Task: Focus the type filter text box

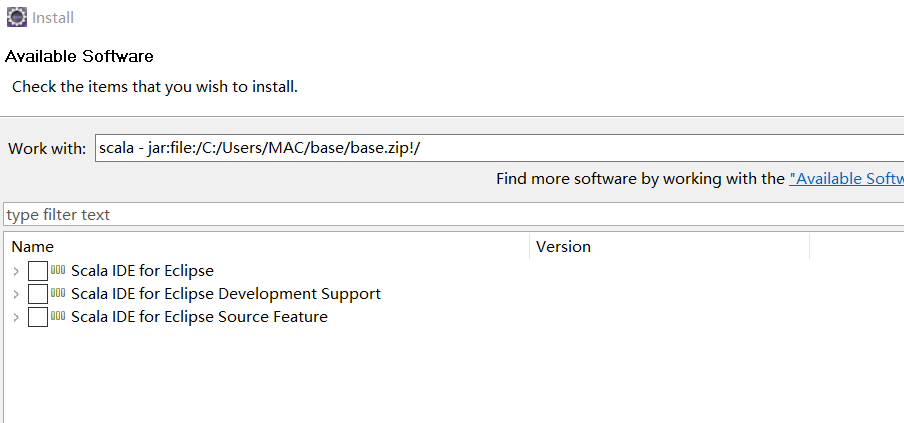Action: pyautogui.click(x=450, y=215)
